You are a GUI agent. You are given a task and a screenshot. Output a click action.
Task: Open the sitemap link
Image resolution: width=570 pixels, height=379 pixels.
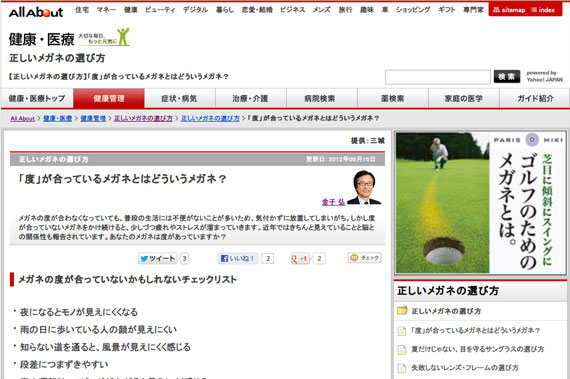click(x=509, y=10)
